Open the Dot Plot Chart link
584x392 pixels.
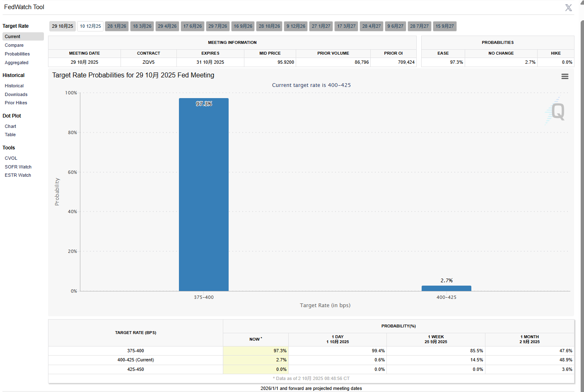pyautogui.click(x=10, y=126)
